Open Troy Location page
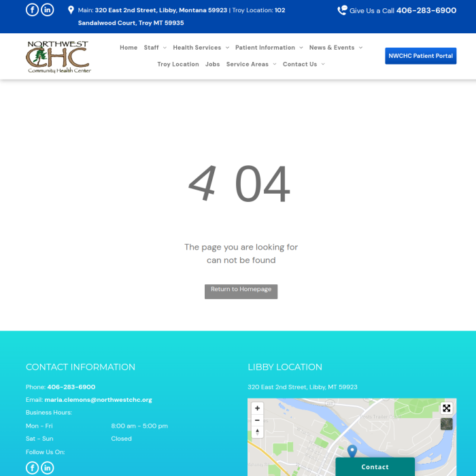476x476 pixels. click(178, 64)
